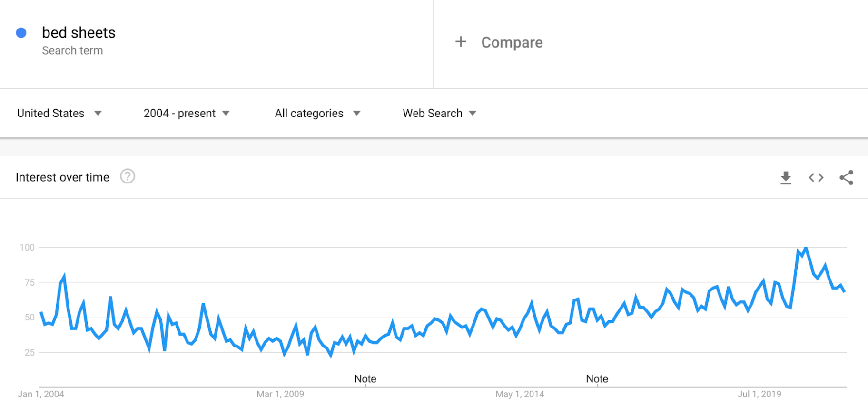
Task: Open the embed code icon
Action: tap(816, 178)
